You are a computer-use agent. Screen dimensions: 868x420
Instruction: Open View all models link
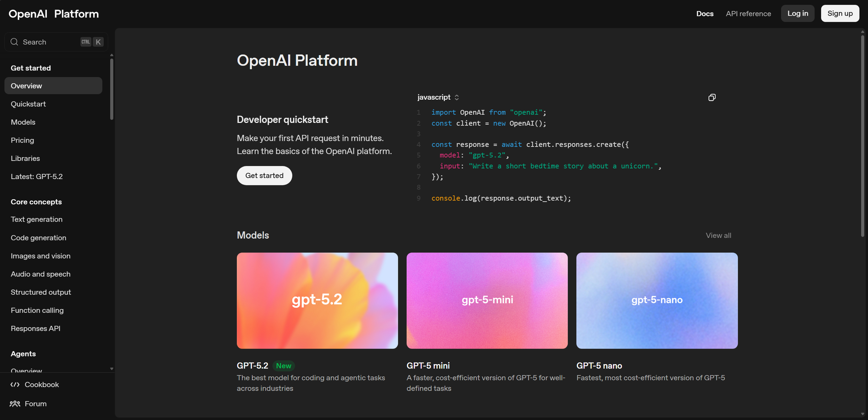[718, 236]
